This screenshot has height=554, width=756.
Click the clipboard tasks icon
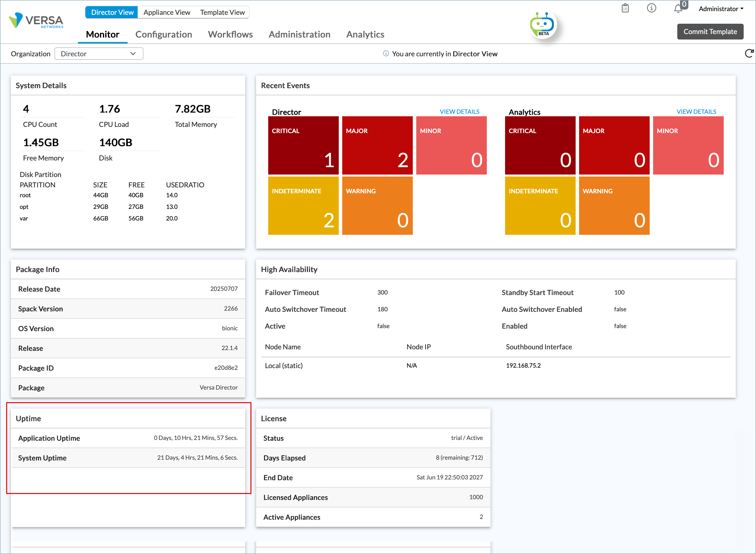click(625, 8)
